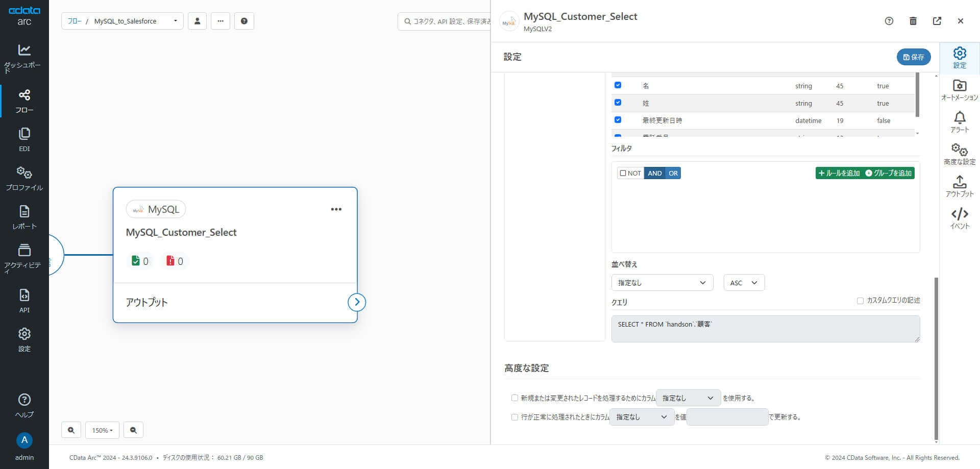Image resolution: width=980 pixels, height=469 pixels.
Task: Click the datetime type cell for 最終更新日時
Action: click(808, 120)
